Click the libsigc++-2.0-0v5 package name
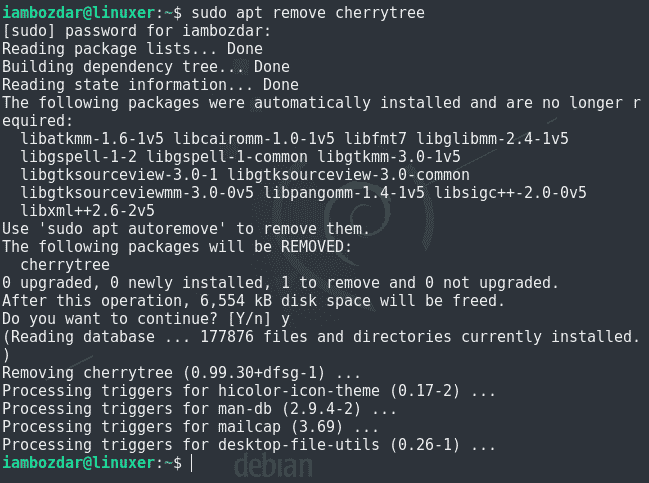The height and width of the screenshot is (483, 649). point(510,193)
